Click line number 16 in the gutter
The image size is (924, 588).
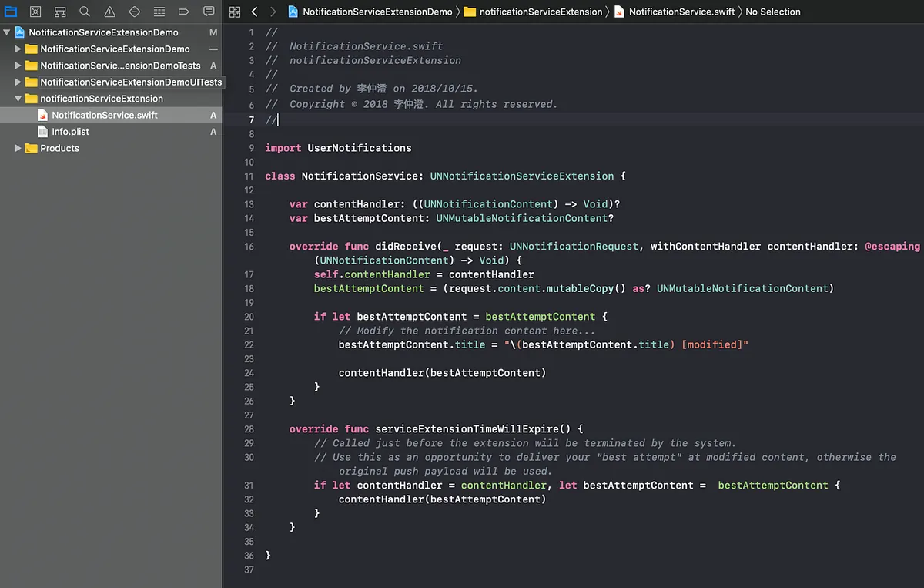[249, 246]
